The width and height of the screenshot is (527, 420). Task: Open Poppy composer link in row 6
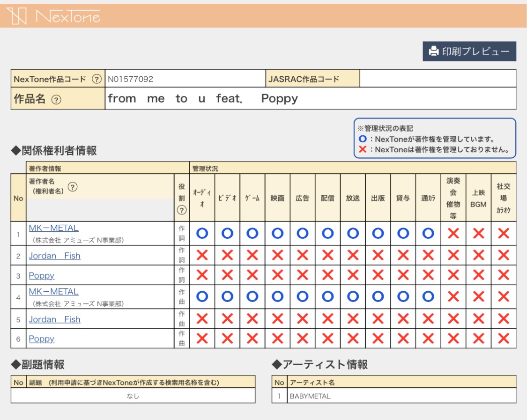click(x=42, y=339)
